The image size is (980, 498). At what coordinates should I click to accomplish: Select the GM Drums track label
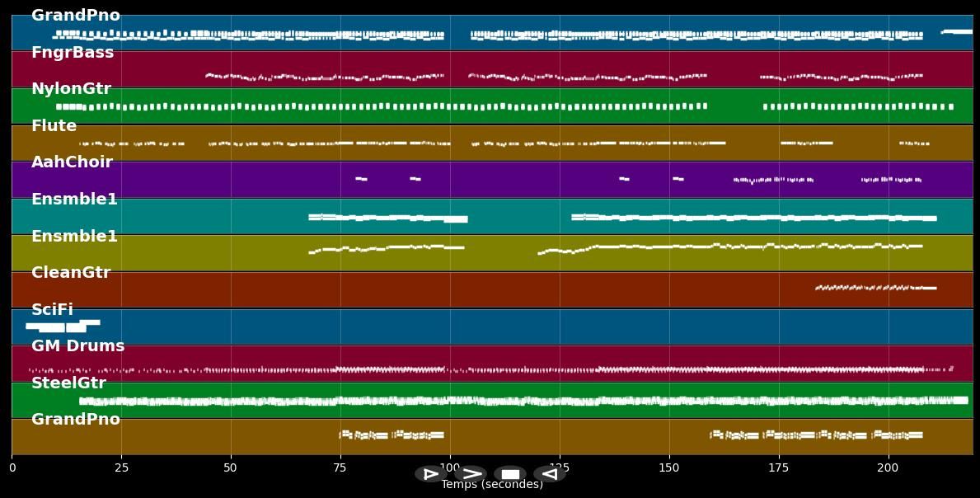tap(77, 346)
